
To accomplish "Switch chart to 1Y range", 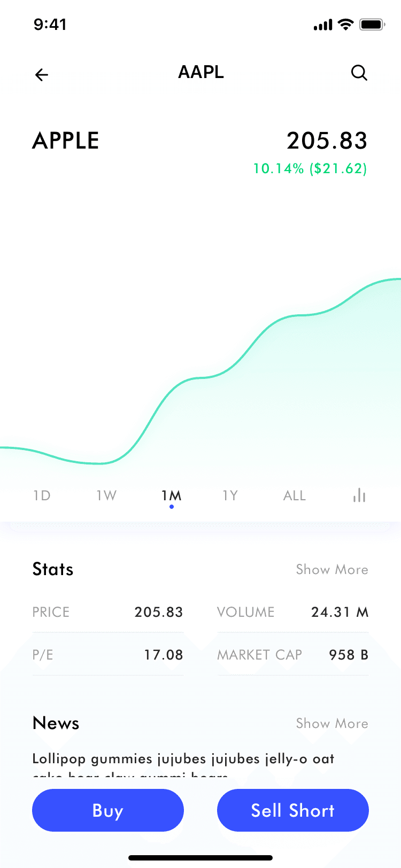I will (x=230, y=495).
